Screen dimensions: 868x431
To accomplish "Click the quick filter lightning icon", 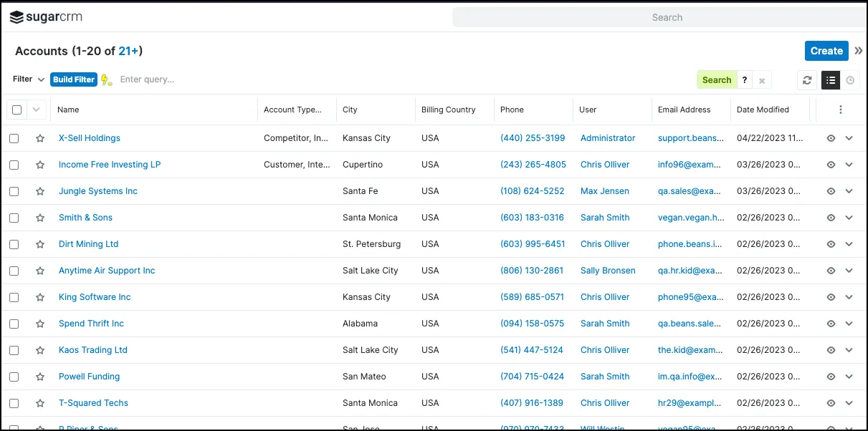I will pos(106,79).
